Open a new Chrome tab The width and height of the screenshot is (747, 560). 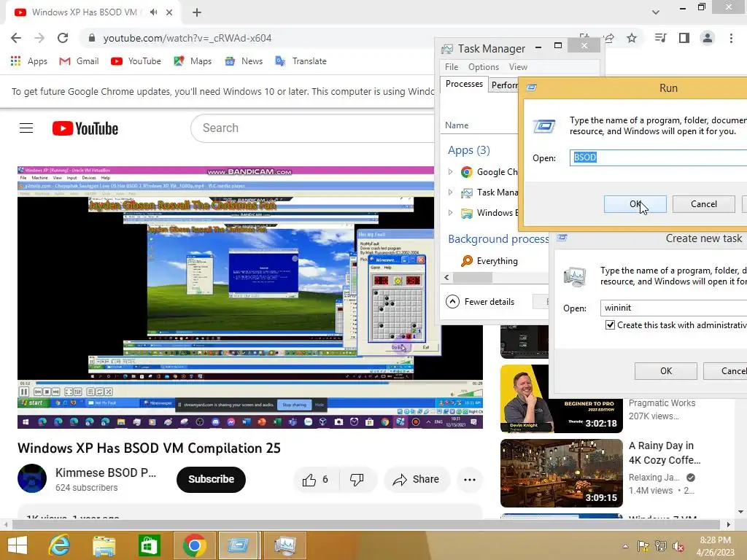197,12
